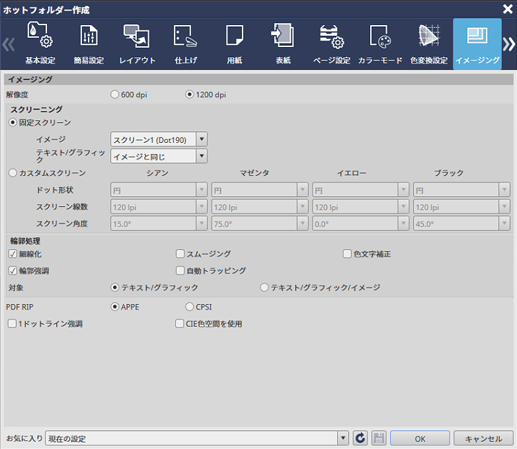Click the OK button
This screenshot has width=517, height=449.
(420, 439)
